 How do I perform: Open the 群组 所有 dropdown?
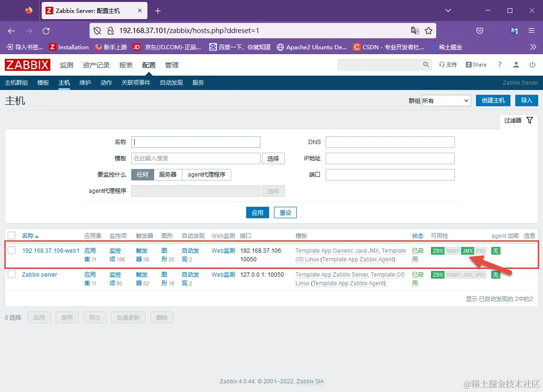tap(446, 100)
